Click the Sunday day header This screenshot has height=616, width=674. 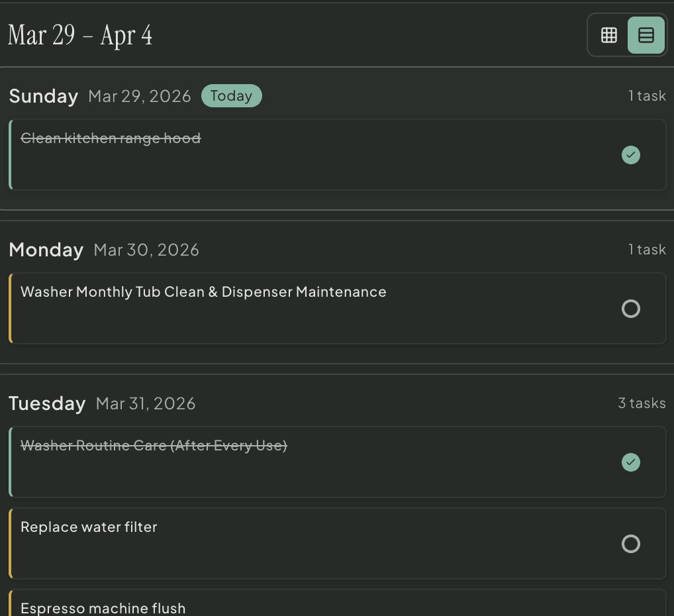(x=43, y=95)
